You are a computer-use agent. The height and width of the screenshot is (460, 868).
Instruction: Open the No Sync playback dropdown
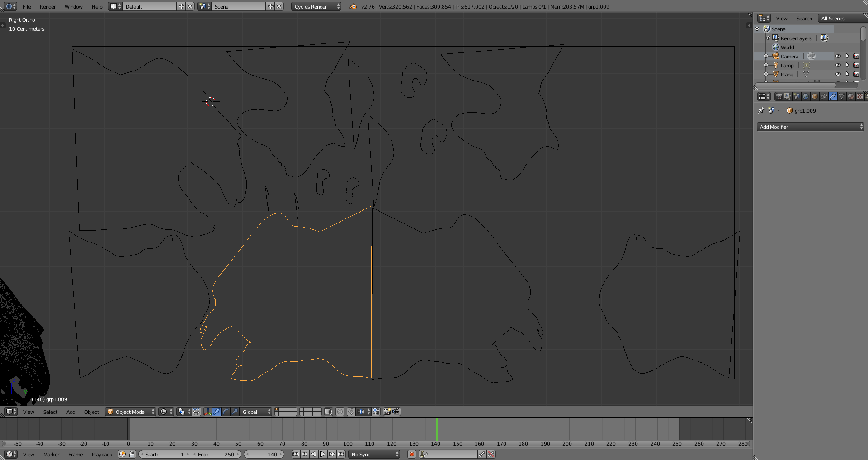click(374, 454)
